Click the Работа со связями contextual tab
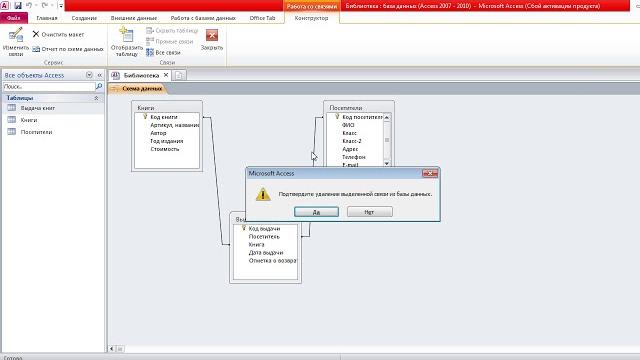This screenshot has width=640, height=360. point(311,6)
